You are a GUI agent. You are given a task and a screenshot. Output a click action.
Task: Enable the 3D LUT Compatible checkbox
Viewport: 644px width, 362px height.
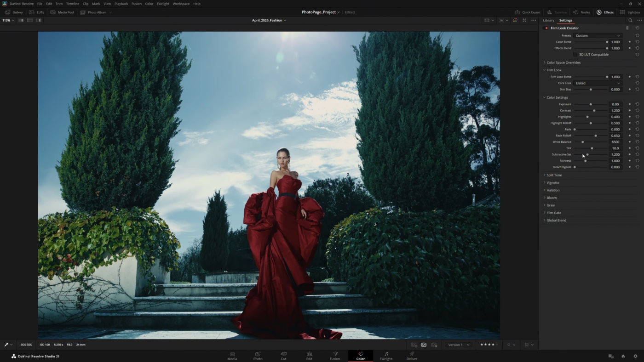click(x=575, y=55)
